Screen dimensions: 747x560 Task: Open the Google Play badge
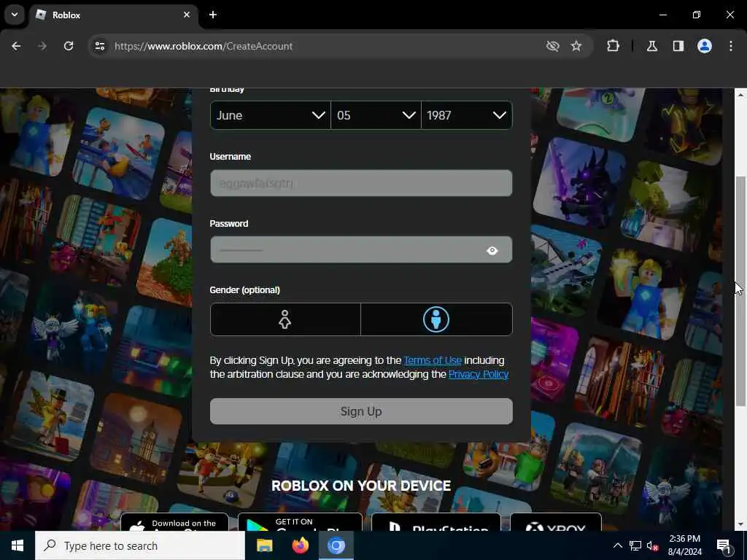pos(300,522)
